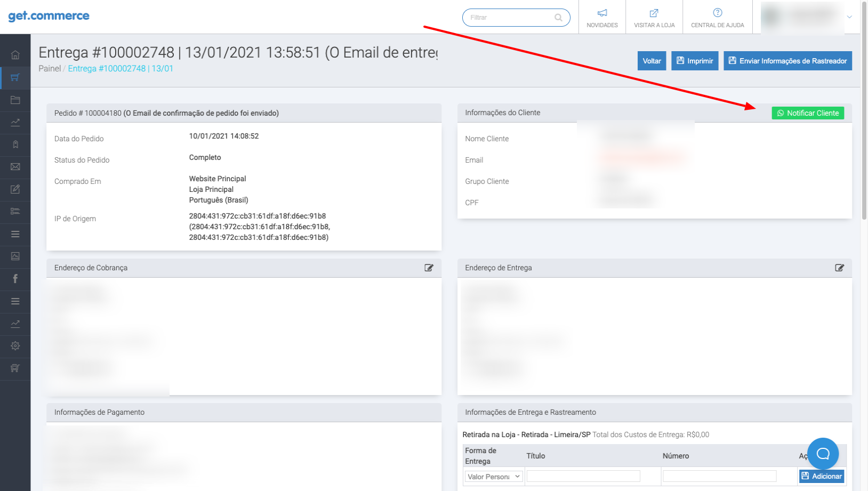Viewport: 868px width, 491px height.
Task: Edit the Endereço de Cobrança address
Action: 429,268
